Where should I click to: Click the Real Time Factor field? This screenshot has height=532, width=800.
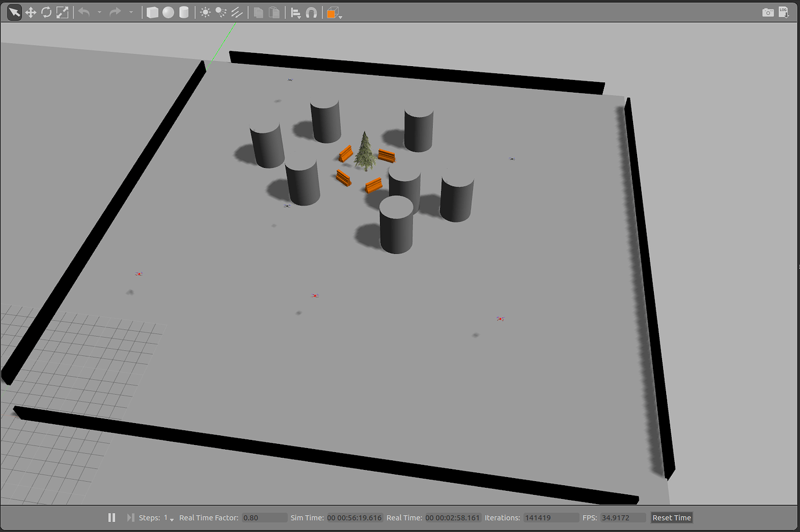(264, 518)
